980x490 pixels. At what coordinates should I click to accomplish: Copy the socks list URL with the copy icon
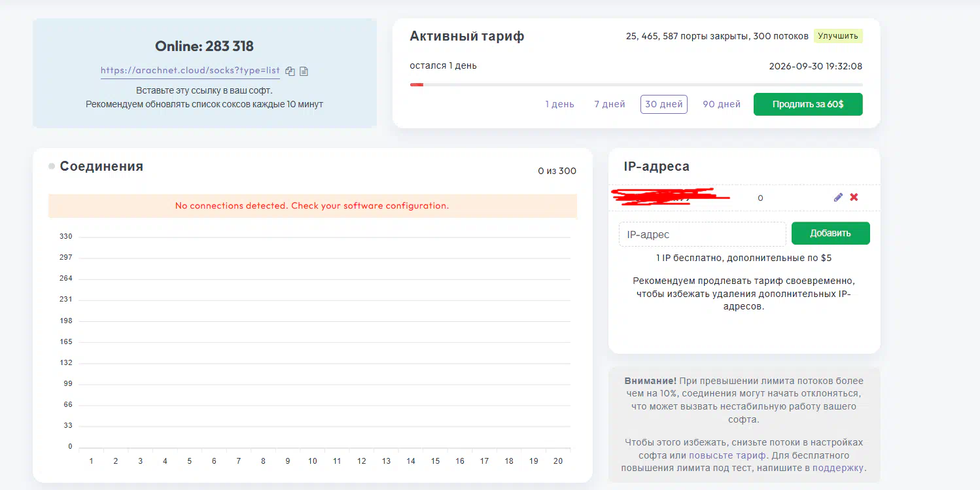[x=290, y=71]
